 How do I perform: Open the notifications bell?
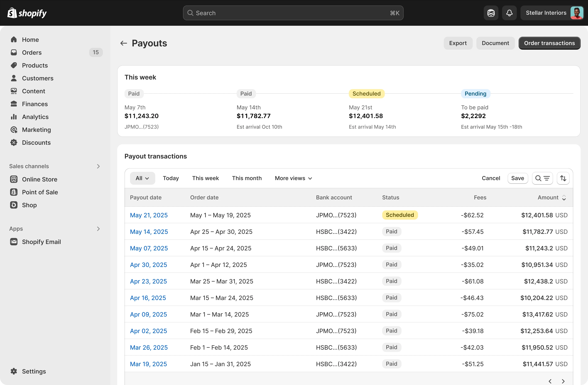coord(509,13)
